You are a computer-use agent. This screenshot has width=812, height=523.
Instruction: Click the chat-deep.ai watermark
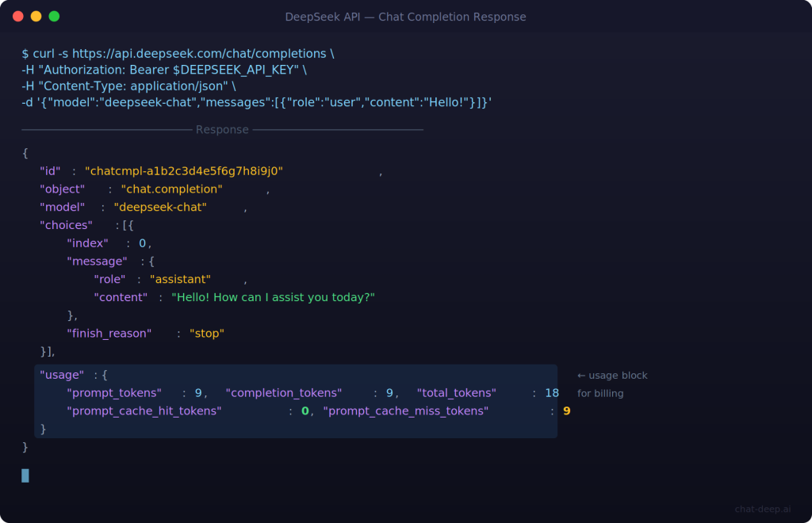(x=762, y=510)
